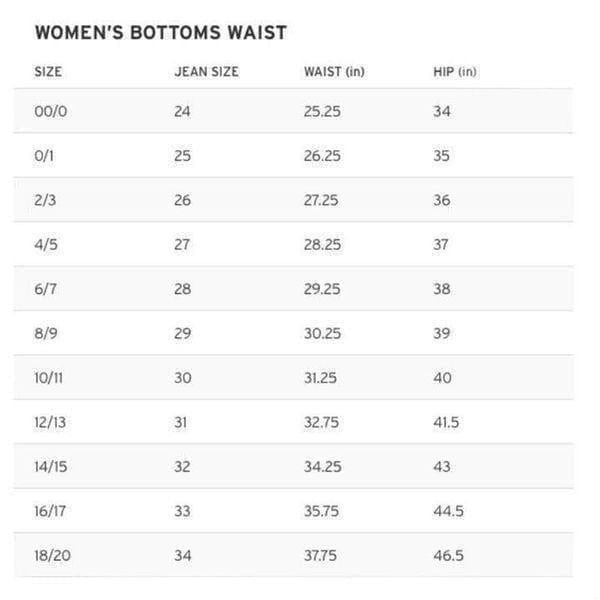Screen dimensions: 600x600
Task: Select the 00/0 size row
Action: pyautogui.click(x=293, y=111)
